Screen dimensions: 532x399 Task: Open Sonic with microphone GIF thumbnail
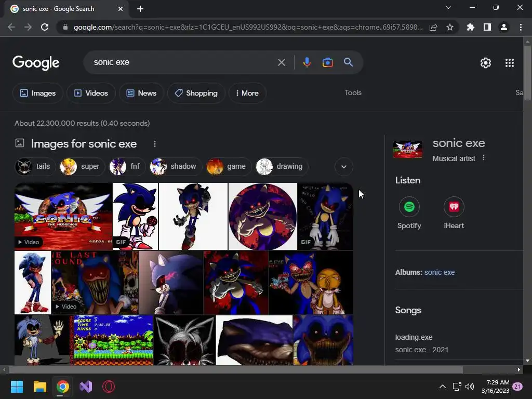point(136,216)
